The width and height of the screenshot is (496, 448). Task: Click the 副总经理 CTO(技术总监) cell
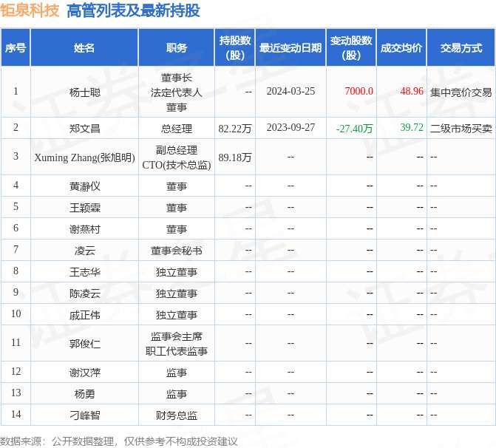point(176,157)
